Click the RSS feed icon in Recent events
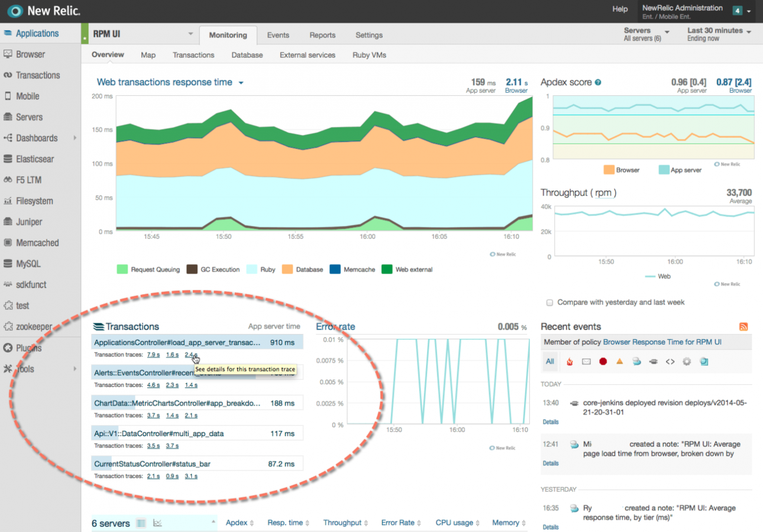This screenshot has height=532, width=763. [744, 327]
